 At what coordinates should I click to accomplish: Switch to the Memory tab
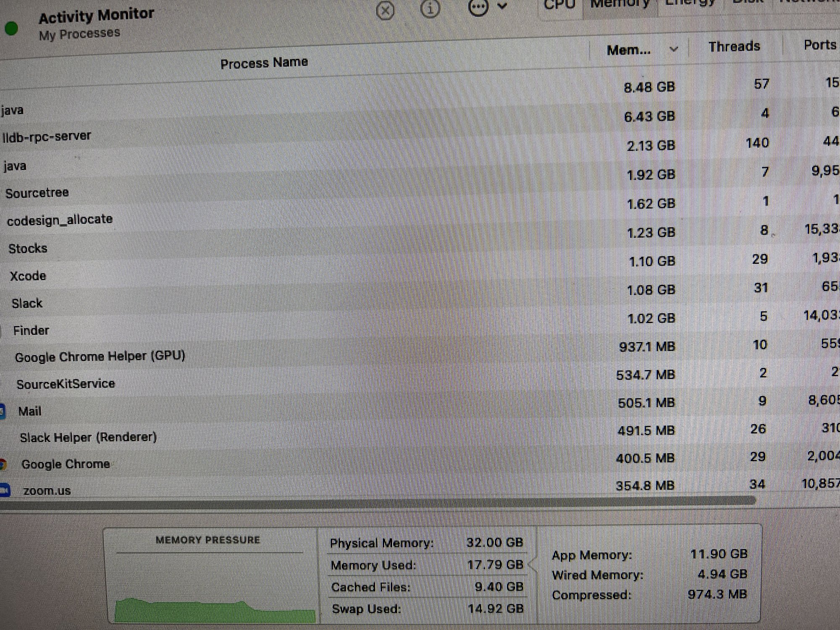click(x=620, y=4)
